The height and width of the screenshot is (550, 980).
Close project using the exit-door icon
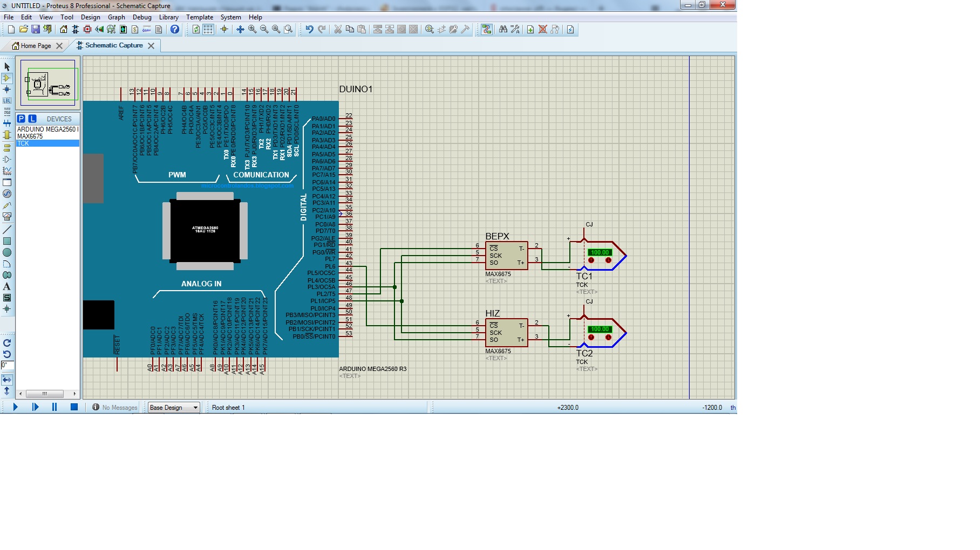click(x=47, y=29)
